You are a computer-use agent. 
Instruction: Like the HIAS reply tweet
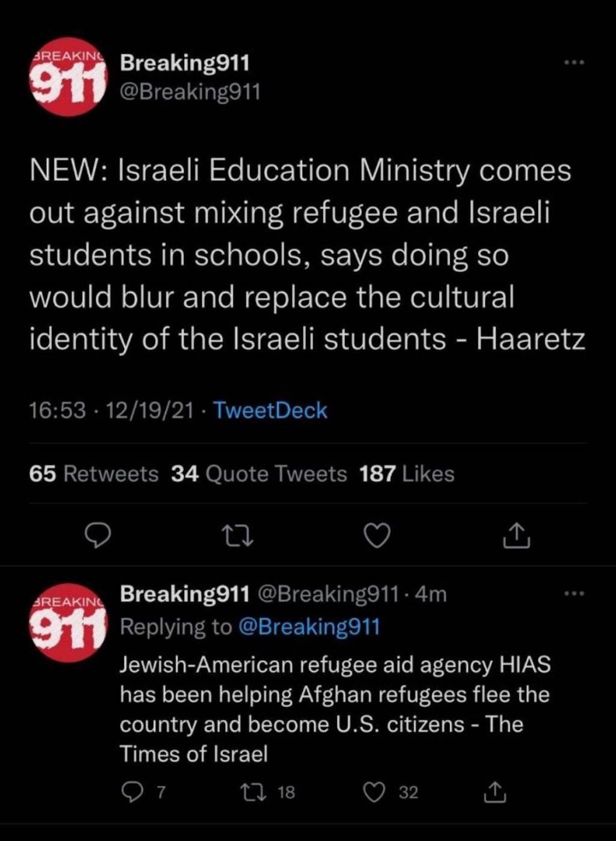pyautogui.click(x=375, y=792)
